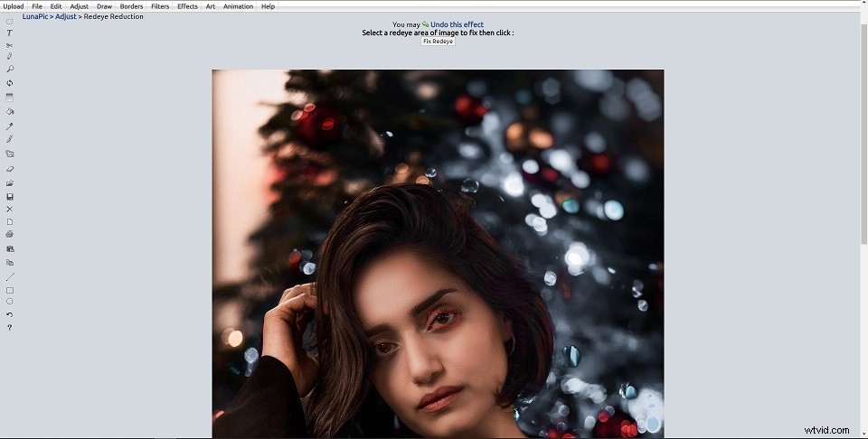Screen dimensions: 868x439
Task: Pick the pencil drawing tool
Action: point(9,56)
